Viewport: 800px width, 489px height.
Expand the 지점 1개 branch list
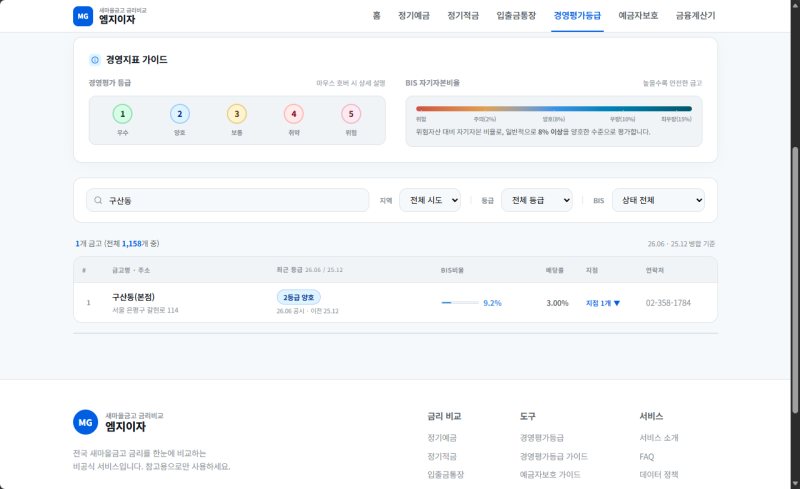pos(603,303)
